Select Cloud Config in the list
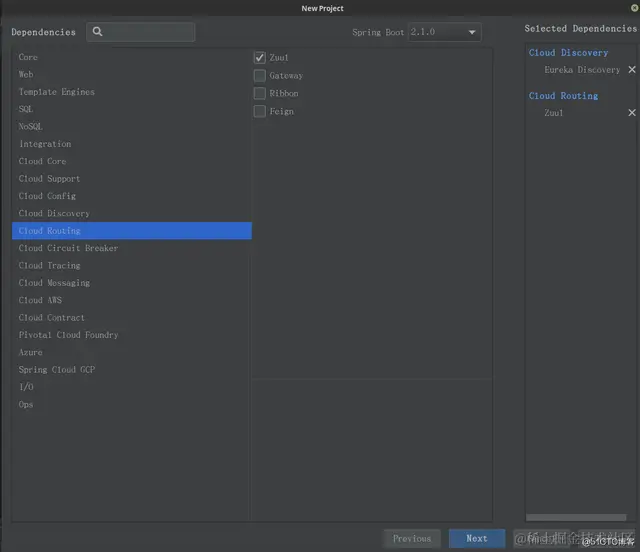Screen dimensions: 640x552 131,196
